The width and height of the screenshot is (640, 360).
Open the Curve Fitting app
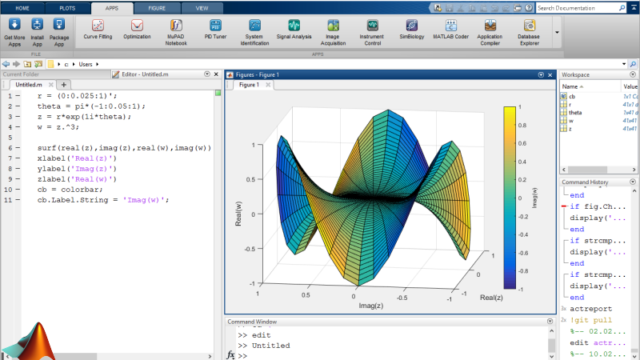click(x=98, y=29)
